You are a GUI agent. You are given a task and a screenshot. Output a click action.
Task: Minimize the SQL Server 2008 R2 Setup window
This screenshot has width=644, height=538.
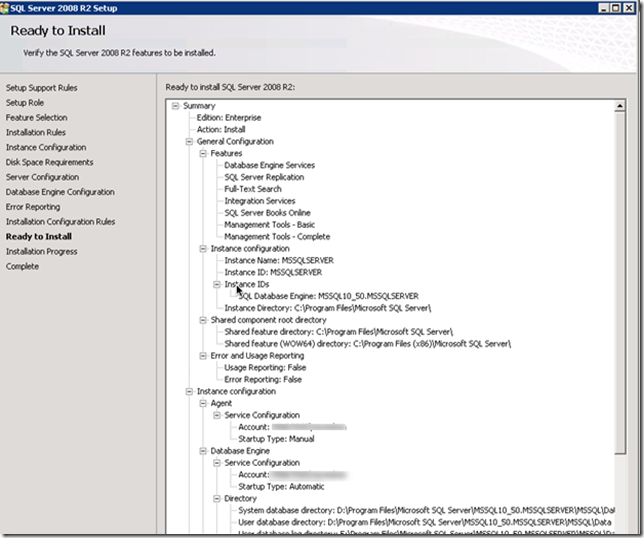(x=603, y=8)
